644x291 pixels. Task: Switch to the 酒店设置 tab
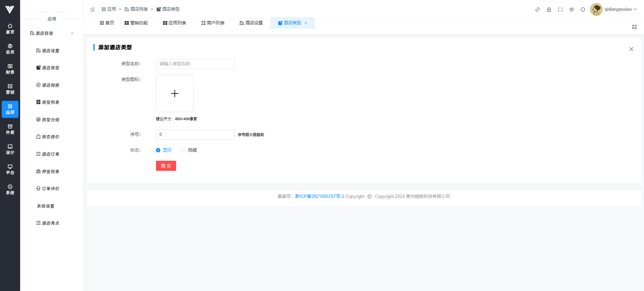tap(251, 23)
